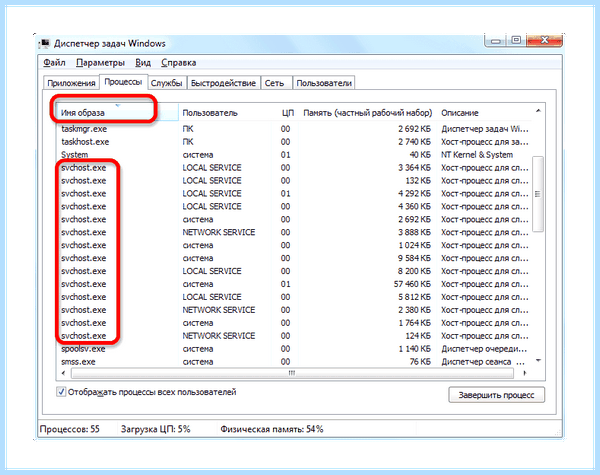Click vertical scrollbar down arrow
This screenshot has width=600, height=475.
pos(538,361)
